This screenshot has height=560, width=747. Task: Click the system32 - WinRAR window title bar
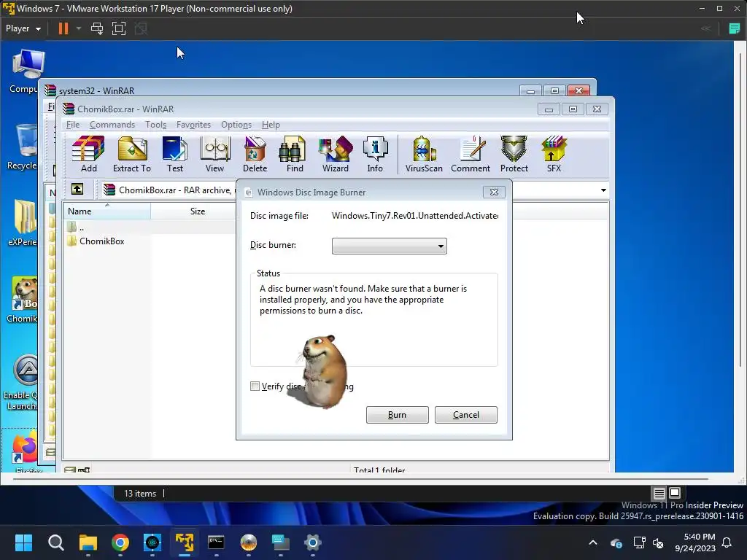[286, 90]
